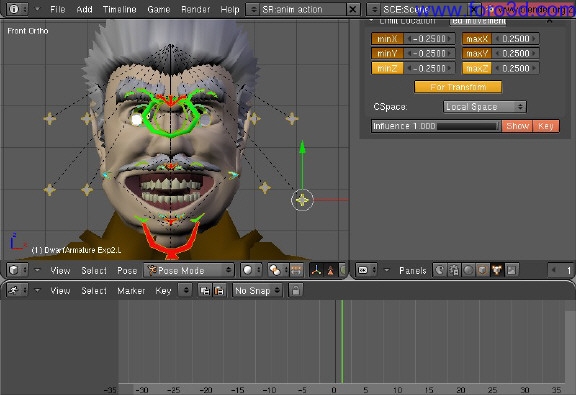Open the Game menu

click(x=158, y=9)
